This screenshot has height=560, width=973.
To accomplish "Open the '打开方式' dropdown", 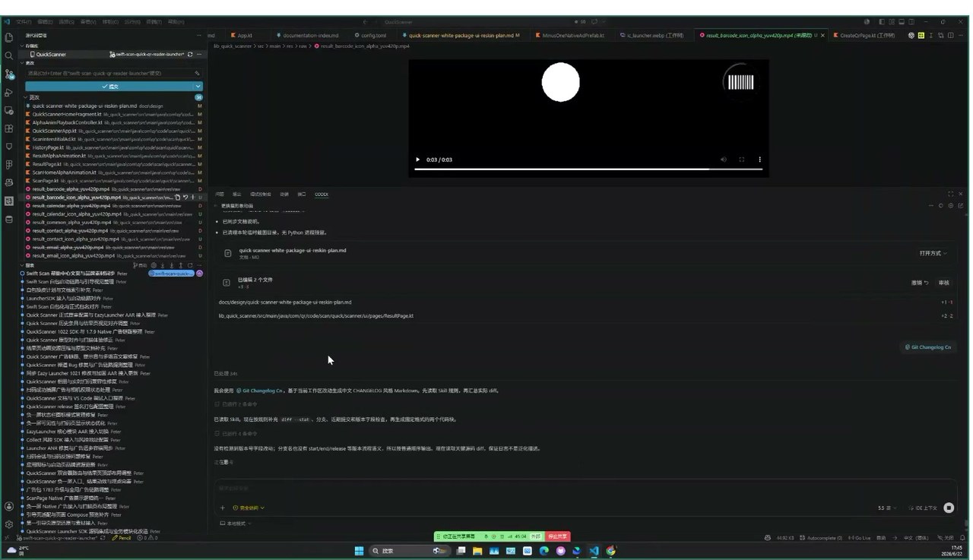I will tap(933, 253).
